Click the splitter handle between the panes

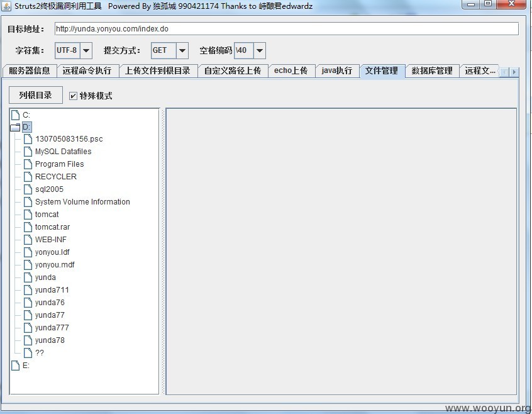162,252
